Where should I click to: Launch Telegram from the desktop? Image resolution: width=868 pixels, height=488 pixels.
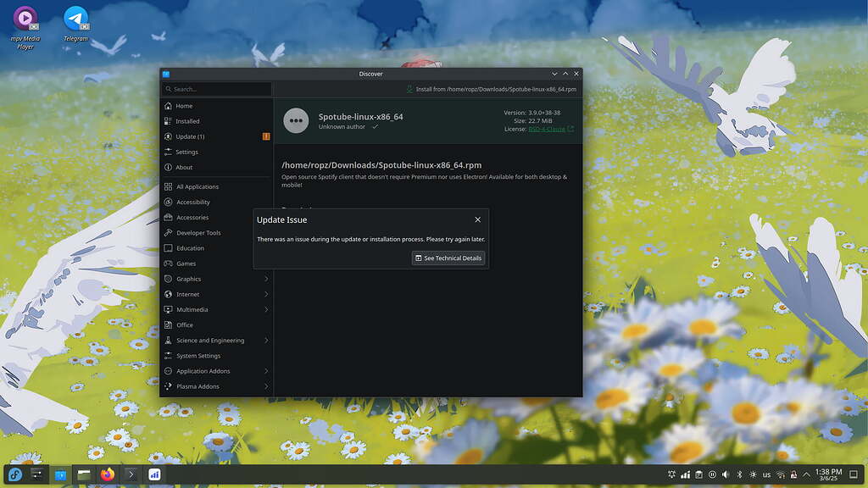(x=75, y=19)
